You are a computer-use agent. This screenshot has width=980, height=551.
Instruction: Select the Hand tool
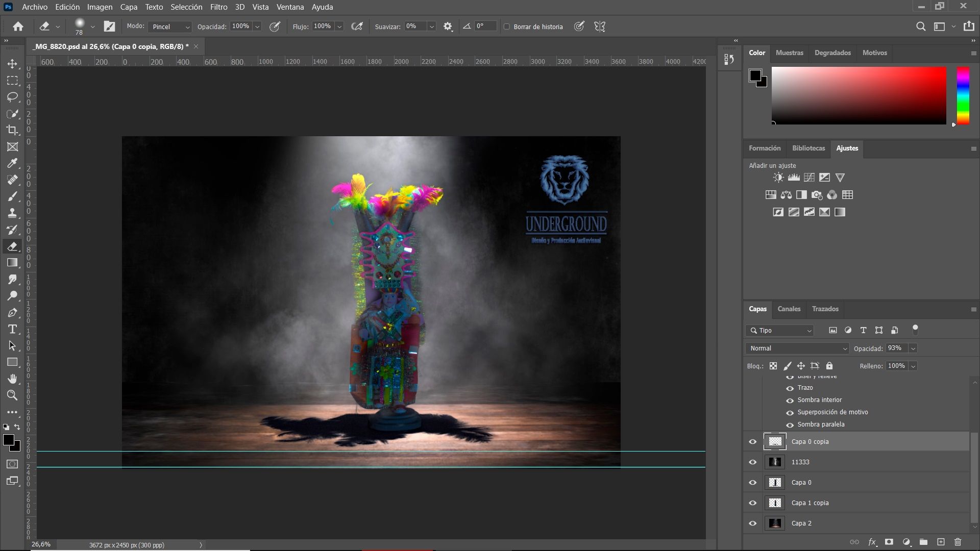point(12,379)
